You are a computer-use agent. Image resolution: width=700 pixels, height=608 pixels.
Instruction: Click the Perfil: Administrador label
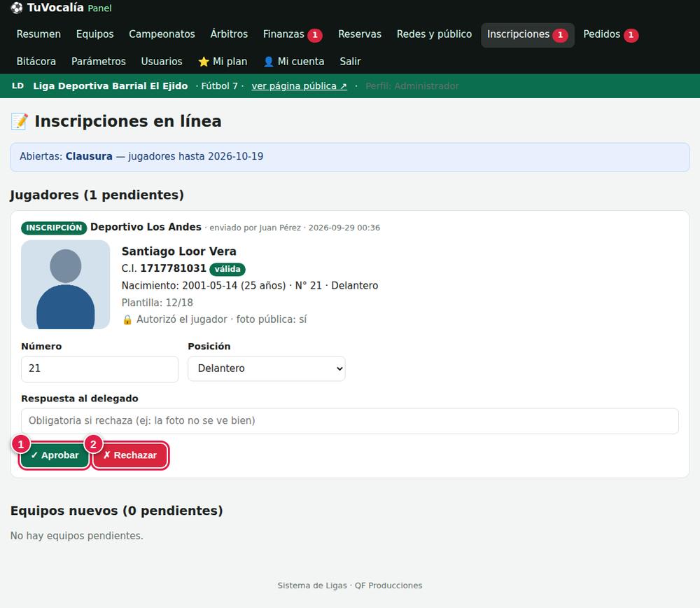point(412,85)
